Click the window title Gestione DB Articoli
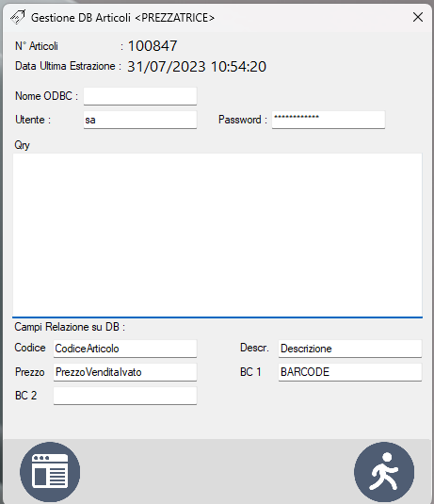 pyautogui.click(x=122, y=18)
